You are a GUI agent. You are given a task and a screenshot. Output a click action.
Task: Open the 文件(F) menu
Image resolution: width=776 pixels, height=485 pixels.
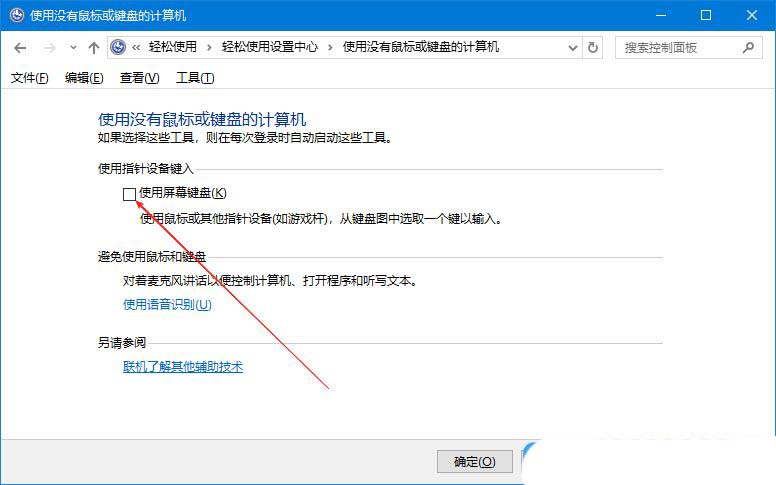29,78
